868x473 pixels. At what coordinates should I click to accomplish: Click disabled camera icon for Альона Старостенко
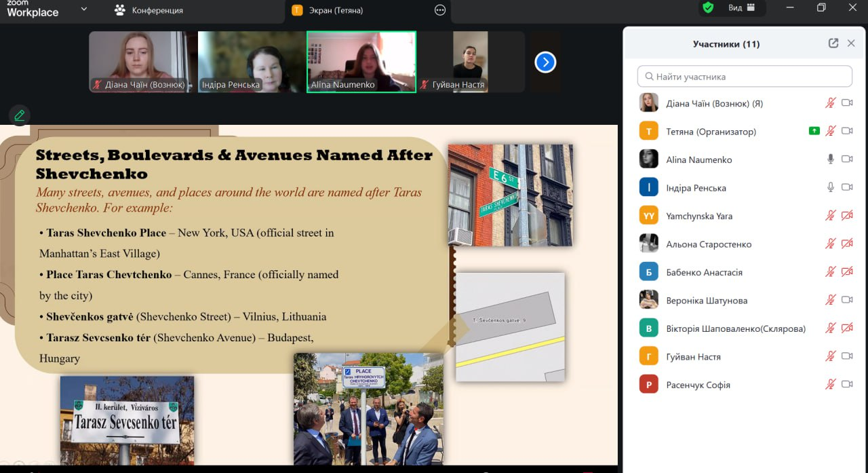pos(847,244)
